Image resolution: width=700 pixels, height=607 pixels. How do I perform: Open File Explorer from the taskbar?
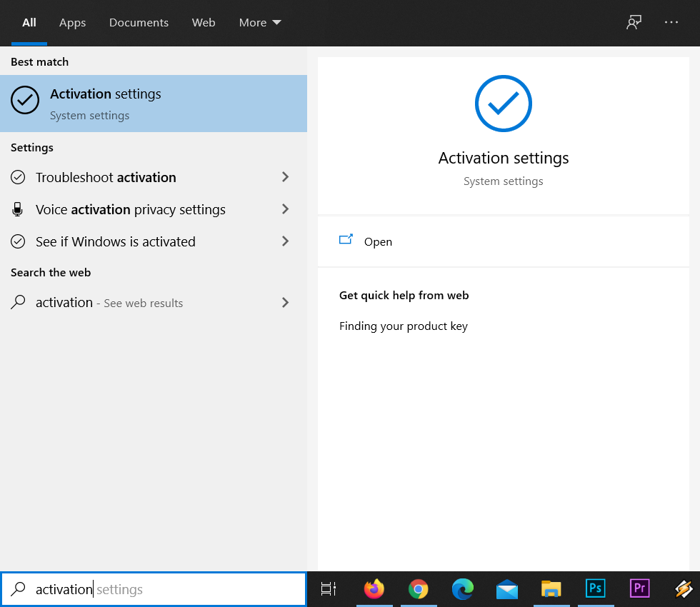551,589
